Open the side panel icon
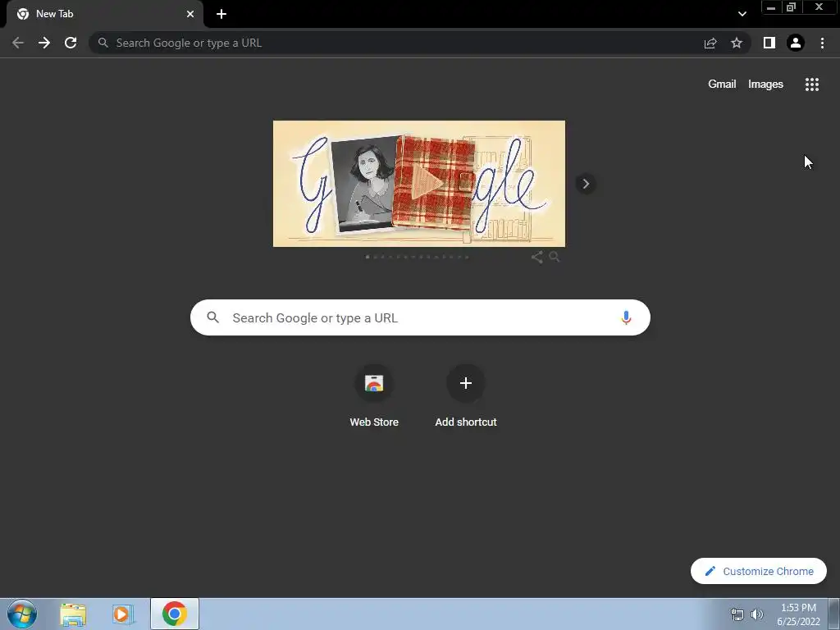The width and height of the screenshot is (840, 630). 769,43
